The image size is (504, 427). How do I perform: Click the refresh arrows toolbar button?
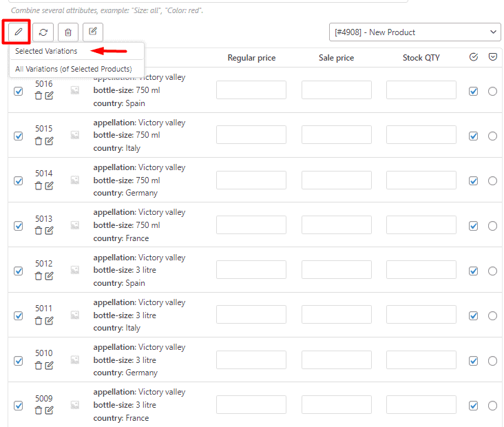tap(43, 32)
